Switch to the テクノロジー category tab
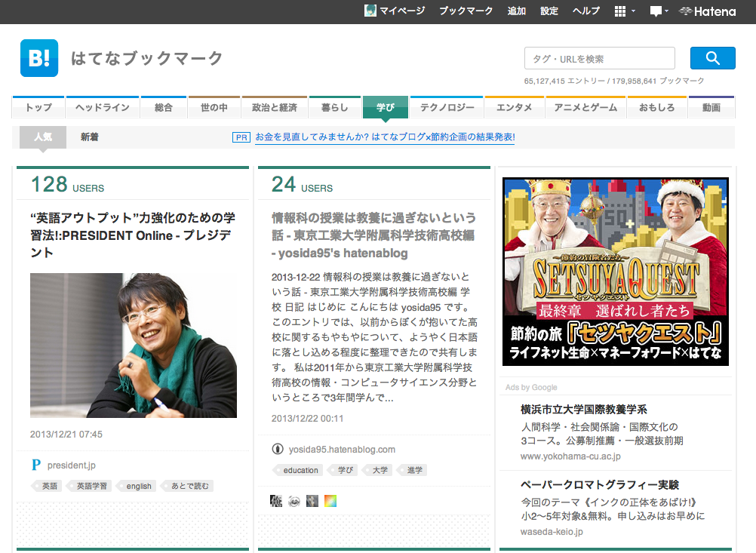Screen dimensions: 756x553 click(447, 108)
